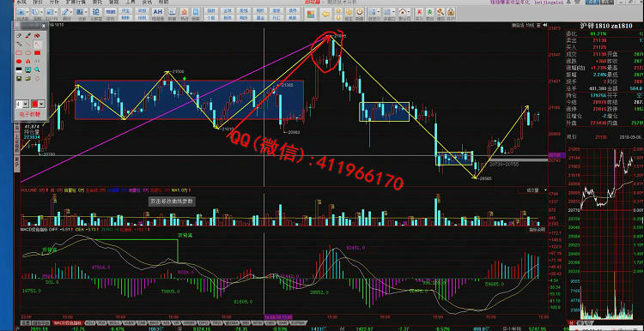
Task: Open the 帮助 menu in menu bar
Action: coord(163,2)
